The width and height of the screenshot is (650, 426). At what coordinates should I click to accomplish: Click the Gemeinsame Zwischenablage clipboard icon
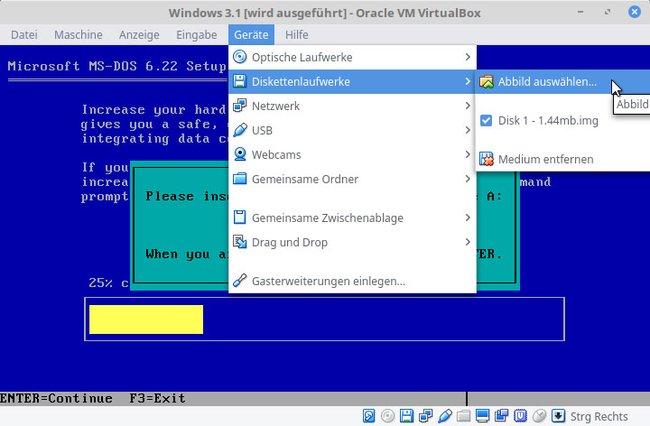pos(240,217)
